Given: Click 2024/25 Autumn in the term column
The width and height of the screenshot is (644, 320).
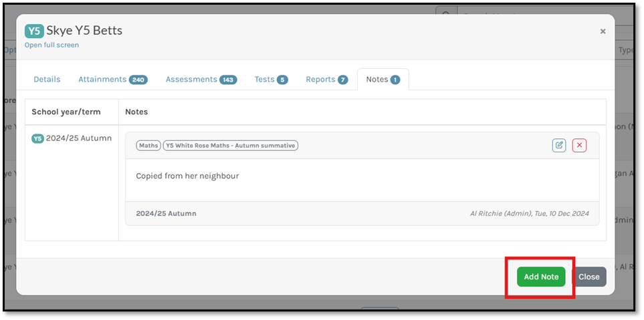Looking at the screenshot, I should coord(79,138).
